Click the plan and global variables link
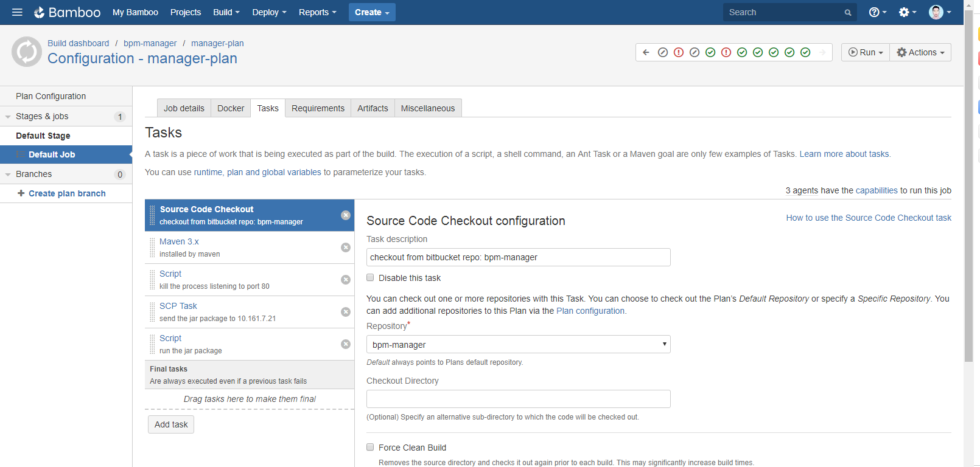Viewport: 980px width, 467px height. pos(274,172)
